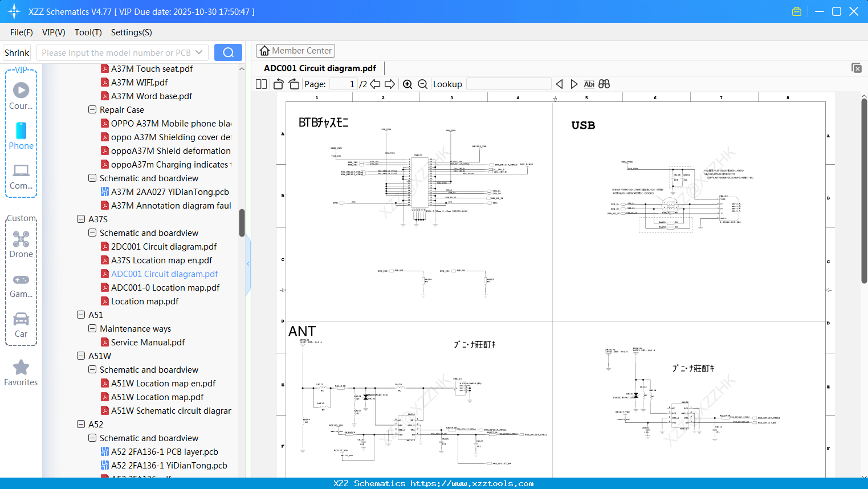Open A37M 2AA027 YiDianTong.pcb

(170, 191)
